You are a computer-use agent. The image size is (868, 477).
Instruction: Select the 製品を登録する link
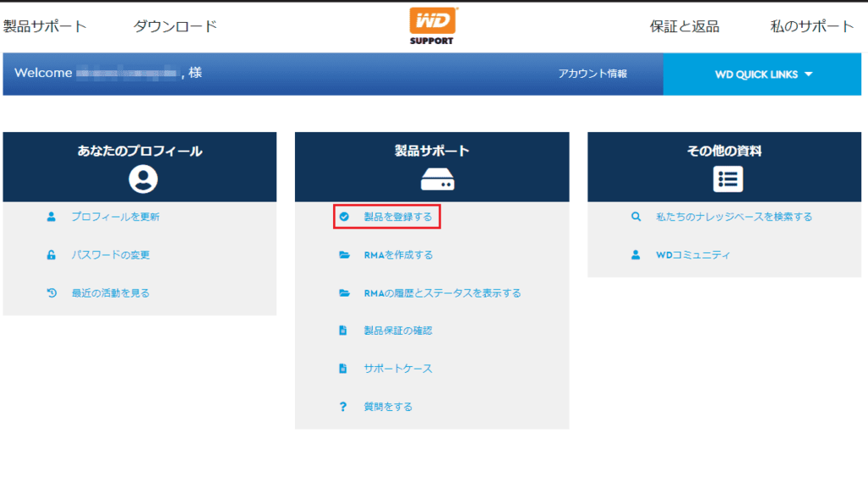pos(398,216)
